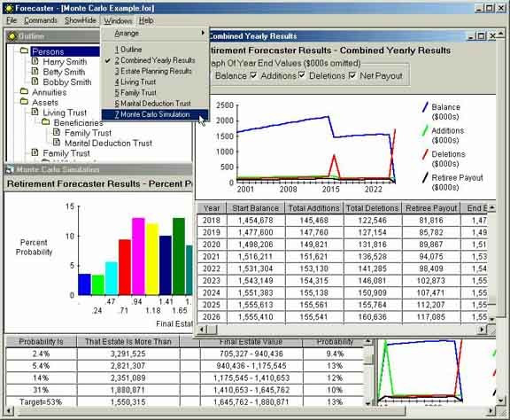This screenshot has width=510, height=420.
Task: Click the Monte Carlo Simulation window icon
Action: [x=10, y=169]
